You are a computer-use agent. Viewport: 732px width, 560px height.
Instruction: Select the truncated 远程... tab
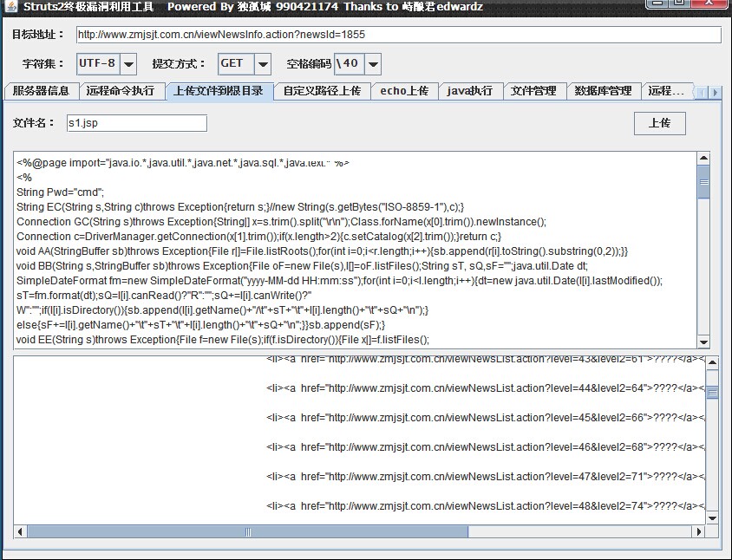point(667,91)
